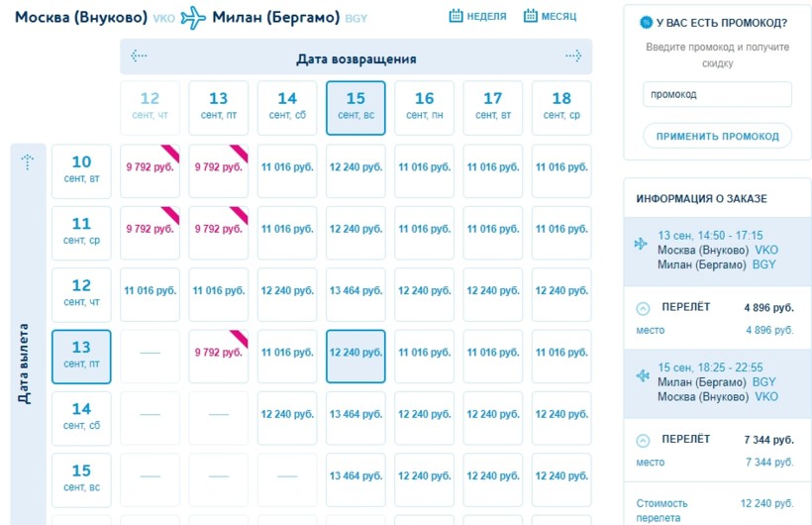Switch to week view (Неделя)
This screenshot has width=812, height=525.
click(x=477, y=17)
